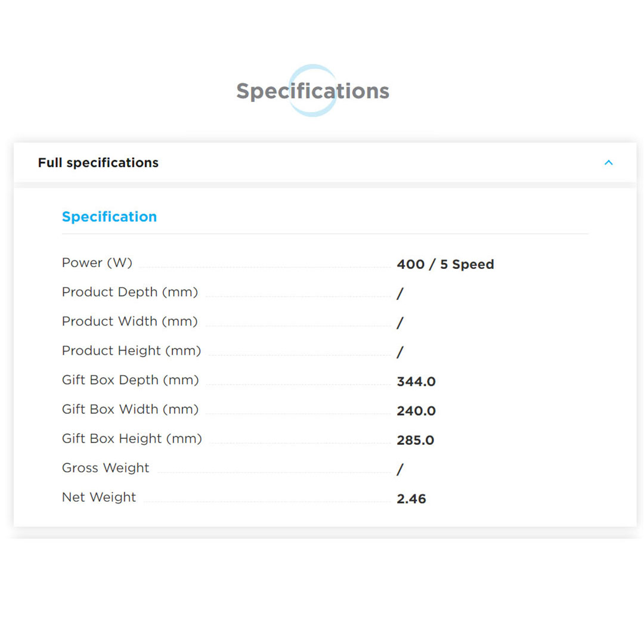The height and width of the screenshot is (644, 644).
Task: Click the Specifications page heading
Action: tap(312, 91)
